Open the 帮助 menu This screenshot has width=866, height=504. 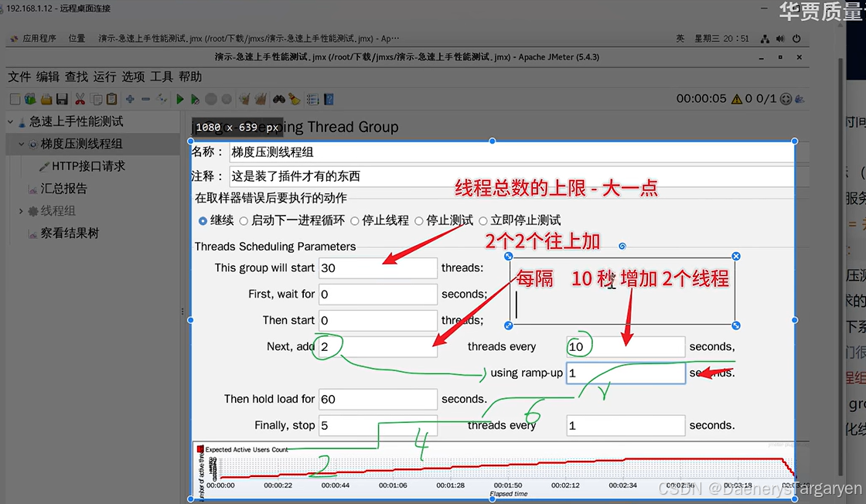coord(190,77)
